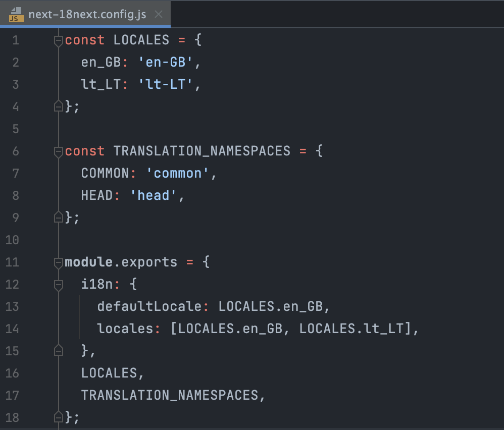The image size is (504, 430).
Task: Click line number 14 in the gutter
Action: pyautogui.click(x=15, y=329)
